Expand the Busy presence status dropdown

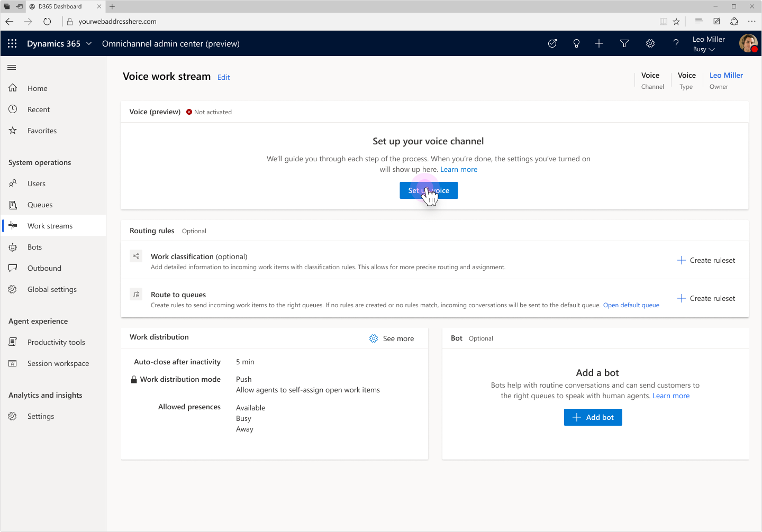[x=704, y=49]
